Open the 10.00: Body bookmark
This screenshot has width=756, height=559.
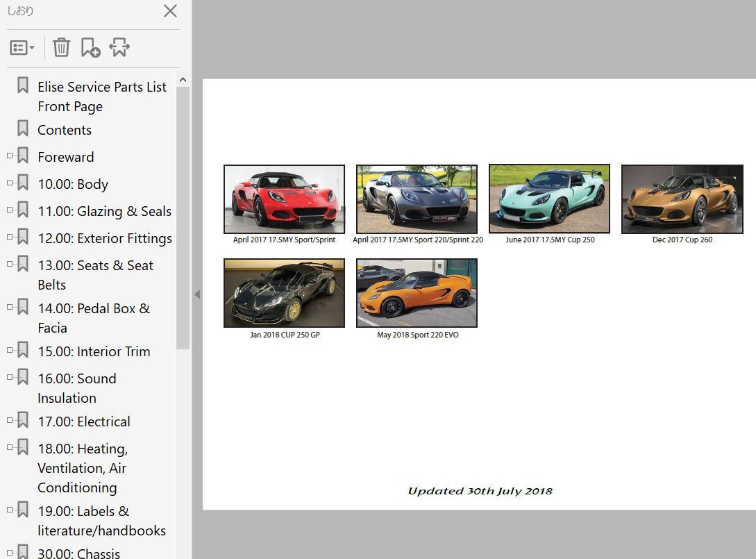coord(73,184)
